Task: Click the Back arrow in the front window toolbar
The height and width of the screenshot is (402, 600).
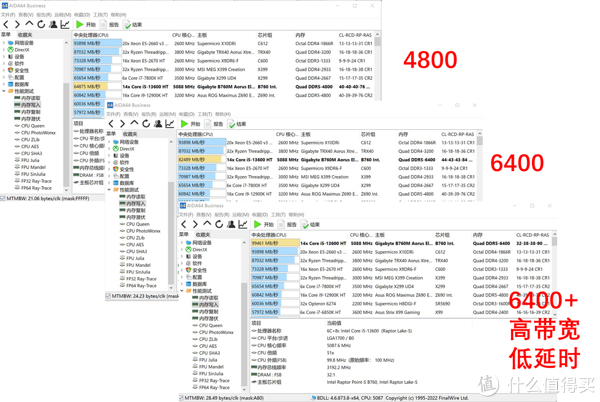Action: pyautogui.click(x=184, y=225)
